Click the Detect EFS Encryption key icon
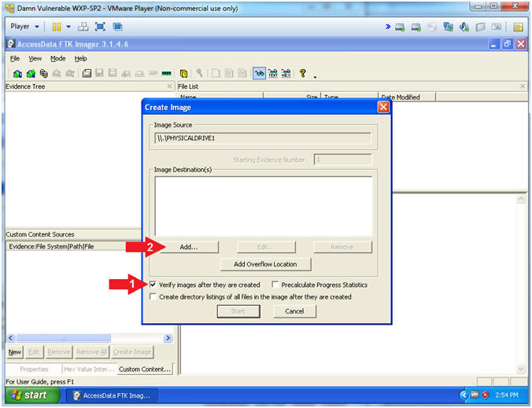The width and height of the screenshot is (532, 408). pyautogui.click(x=200, y=73)
